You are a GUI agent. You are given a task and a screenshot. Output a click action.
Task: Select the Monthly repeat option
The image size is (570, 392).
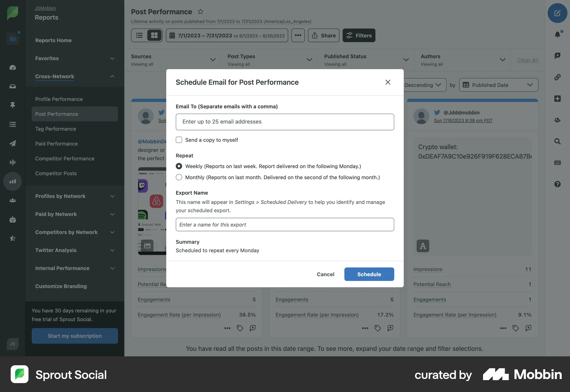[179, 177]
